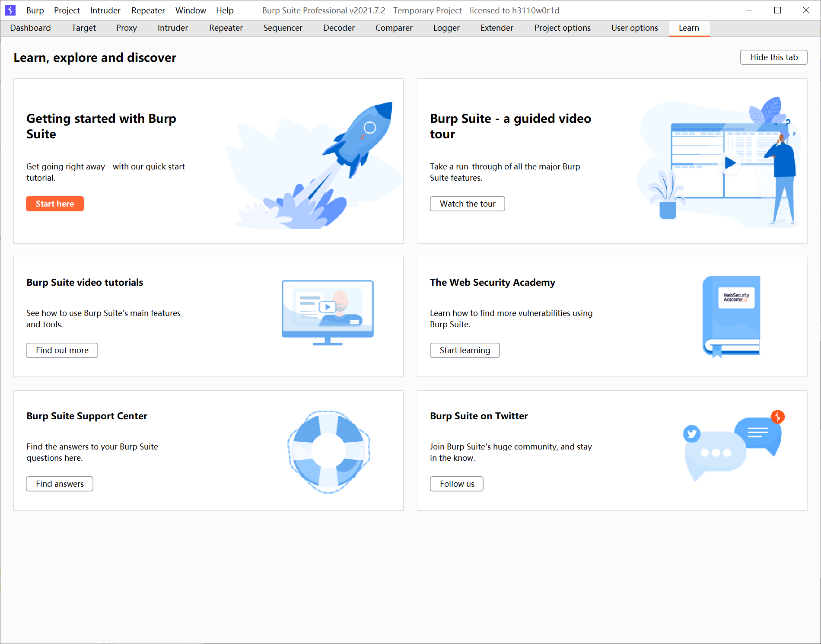Image resolution: width=821 pixels, height=644 pixels.
Task: Click the Web Security Academy book illustration
Action: pos(731,316)
